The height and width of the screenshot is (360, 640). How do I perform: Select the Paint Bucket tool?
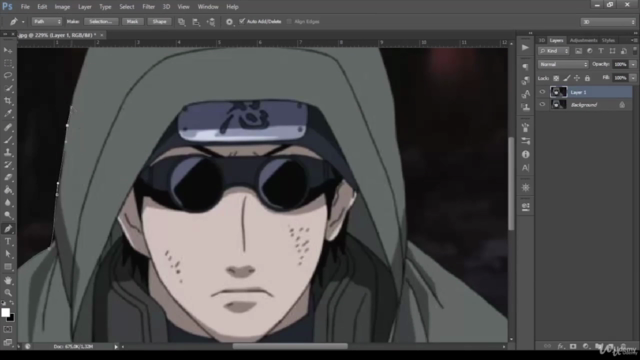8,190
